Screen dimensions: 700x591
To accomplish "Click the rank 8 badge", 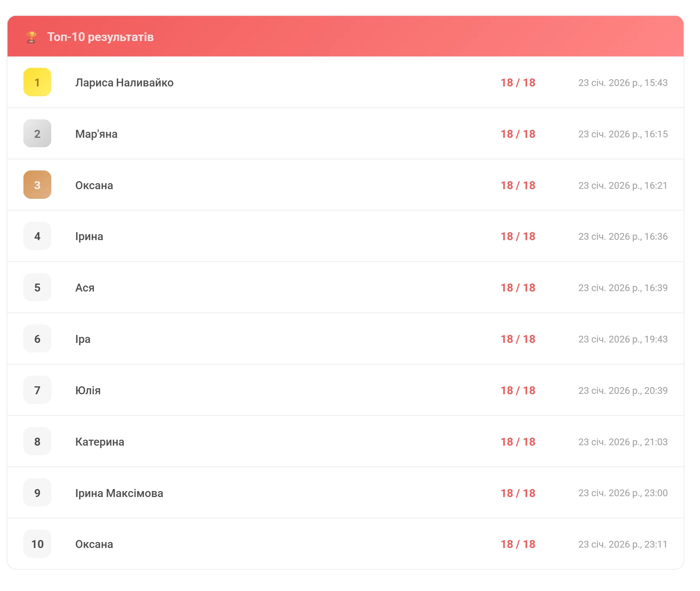I will (37, 441).
